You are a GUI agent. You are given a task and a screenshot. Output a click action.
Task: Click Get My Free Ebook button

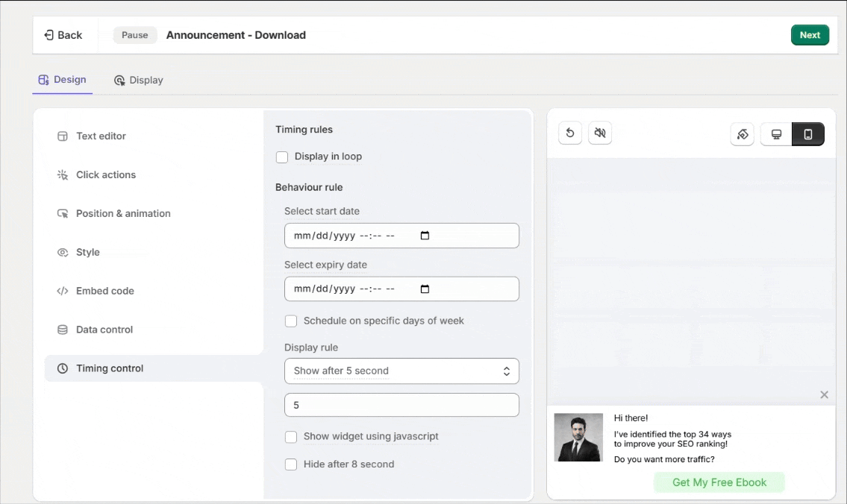(x=719, y=482)
